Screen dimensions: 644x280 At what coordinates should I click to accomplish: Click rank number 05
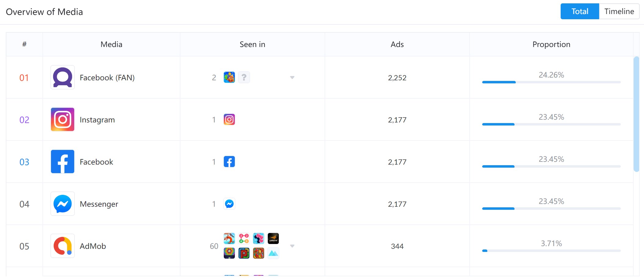(x=24, y=246)
